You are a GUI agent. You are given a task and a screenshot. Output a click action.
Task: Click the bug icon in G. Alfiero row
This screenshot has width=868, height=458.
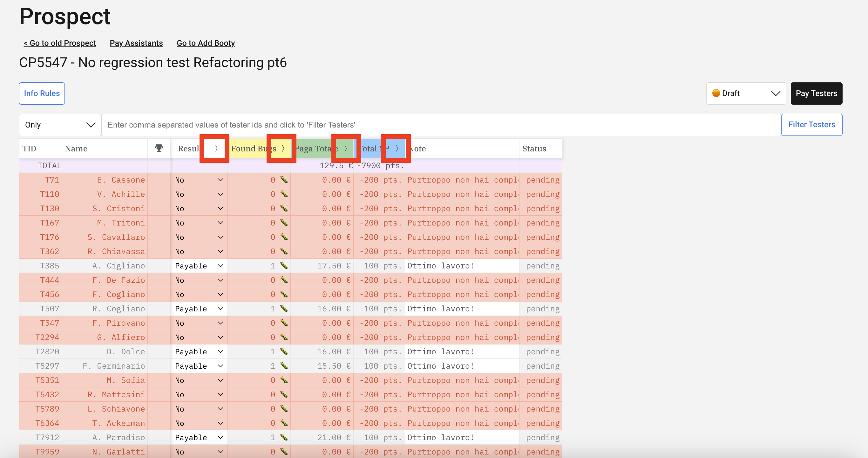pos(284,337)
